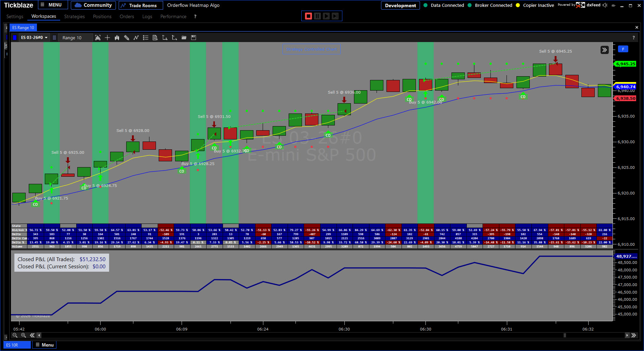Open the candlestick chart type icon
Screen dimensions: 644x351
[x=117, y=38]
